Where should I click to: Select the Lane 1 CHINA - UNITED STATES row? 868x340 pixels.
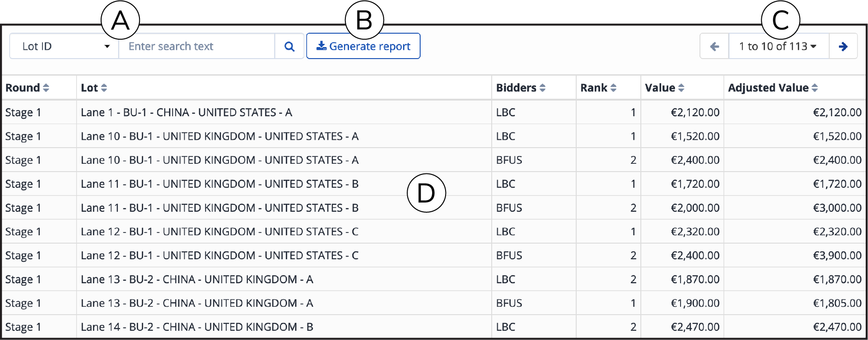pos(434,112)
